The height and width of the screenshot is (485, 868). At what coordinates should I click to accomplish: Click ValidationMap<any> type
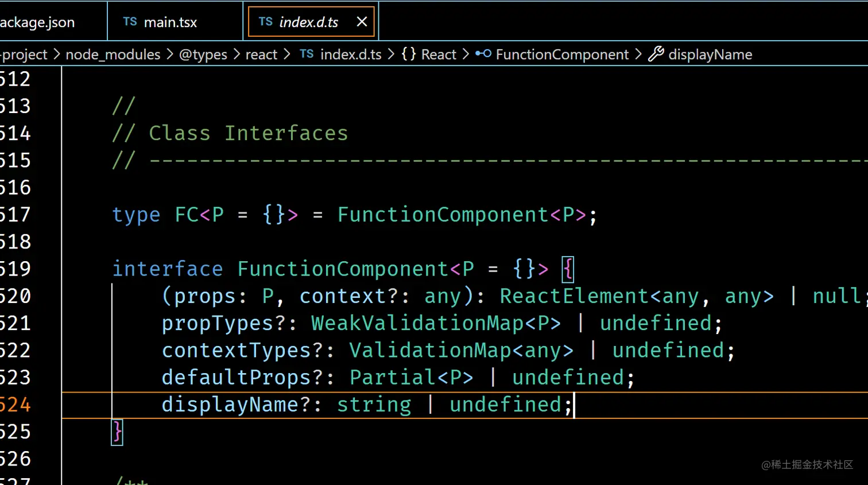[x=461, y=351]
